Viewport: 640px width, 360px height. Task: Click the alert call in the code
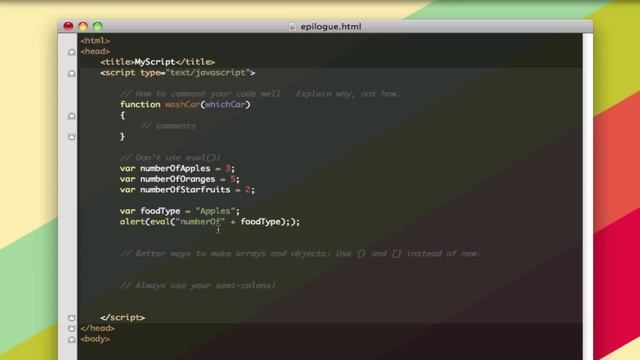(x=132, y=222)
